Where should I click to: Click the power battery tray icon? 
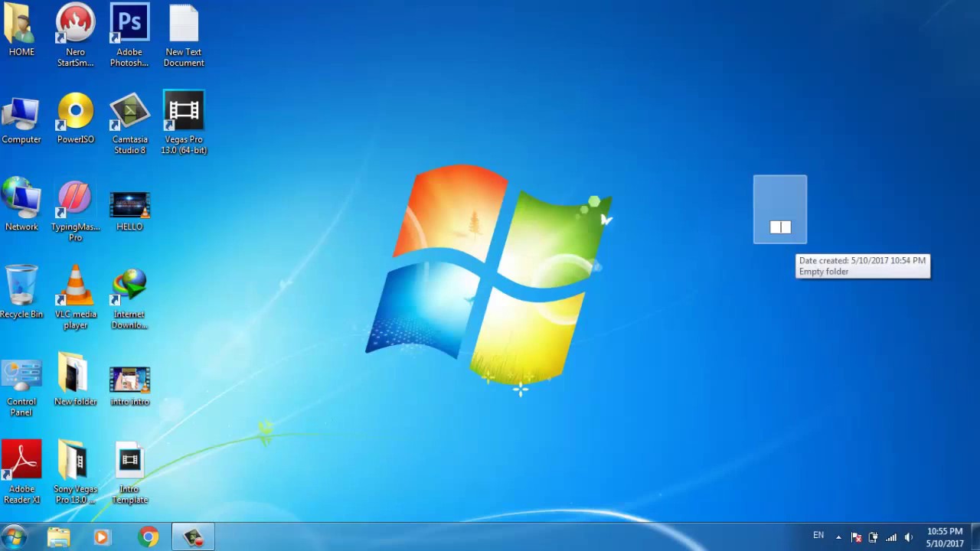pos(873,537)
